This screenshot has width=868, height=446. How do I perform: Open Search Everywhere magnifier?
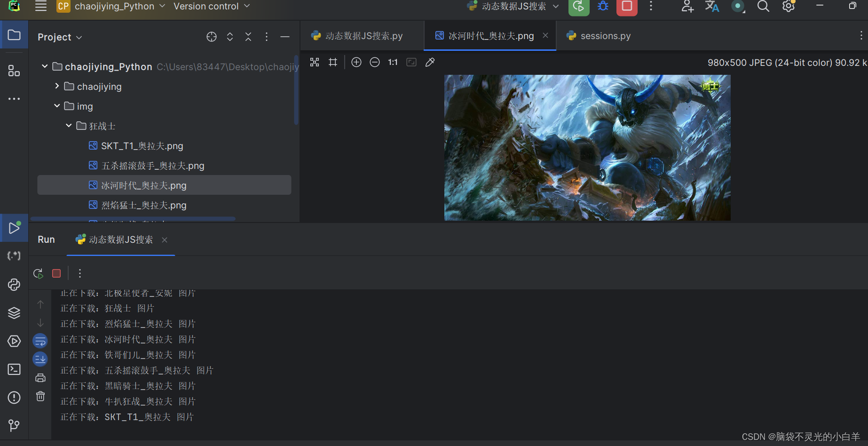pos(763,6)
